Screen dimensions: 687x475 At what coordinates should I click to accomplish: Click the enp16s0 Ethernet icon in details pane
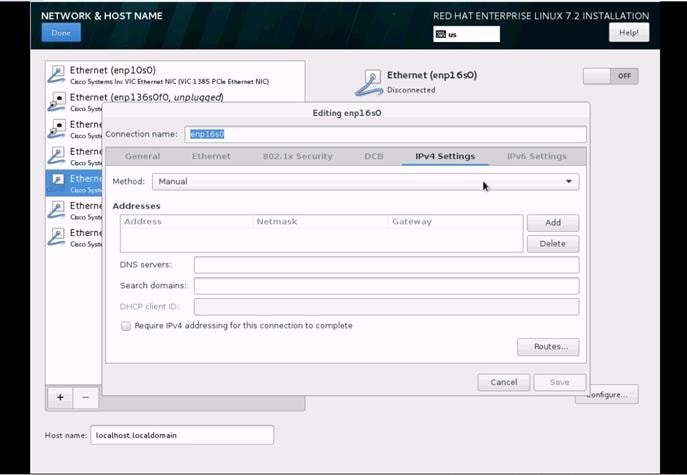tap(369, 82)
